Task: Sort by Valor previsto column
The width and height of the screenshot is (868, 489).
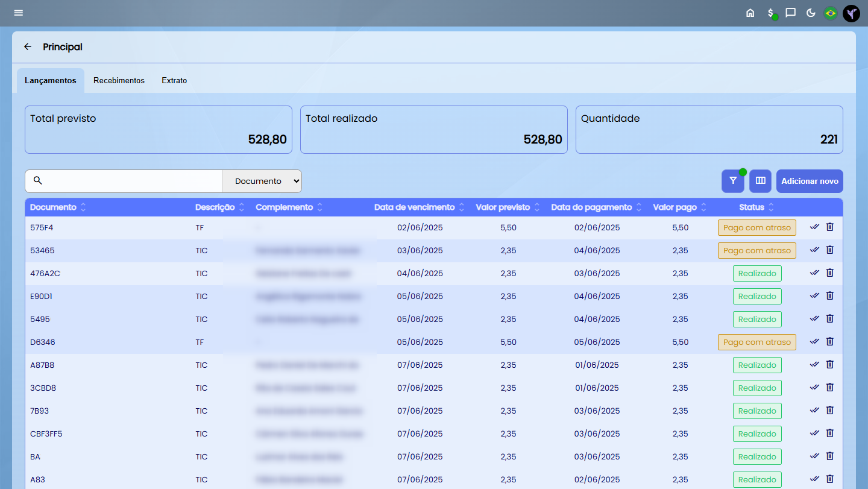Action: point(508,207)
